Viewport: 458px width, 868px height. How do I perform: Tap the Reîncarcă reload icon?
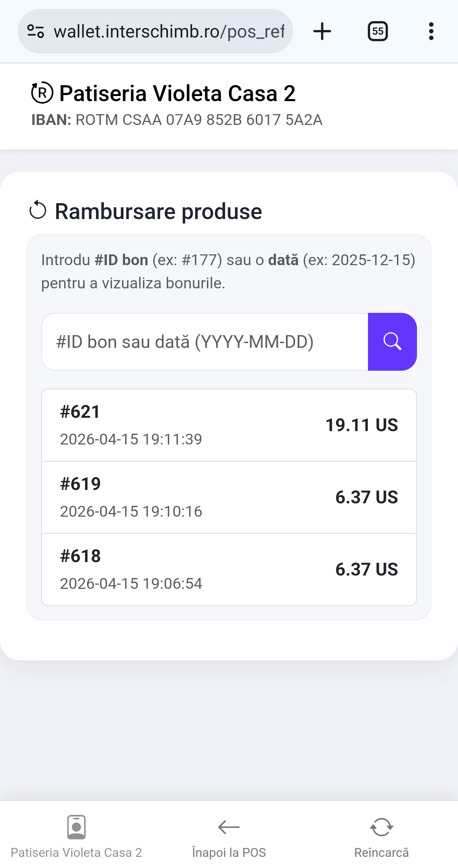click(381, 827)
